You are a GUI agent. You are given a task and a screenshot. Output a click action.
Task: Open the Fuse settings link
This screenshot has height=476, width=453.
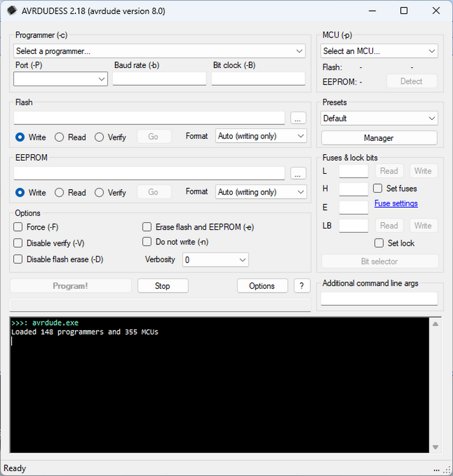(396, 203)
